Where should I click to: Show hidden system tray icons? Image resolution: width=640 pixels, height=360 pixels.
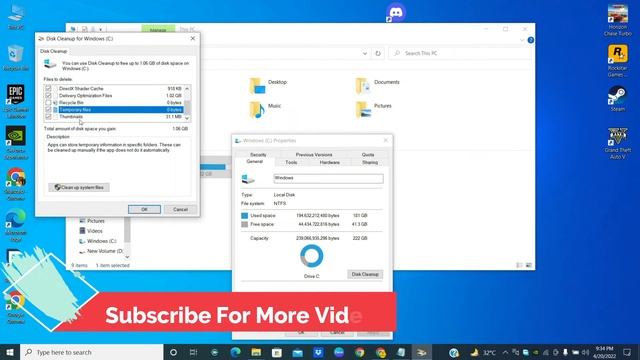pos(505,352)
